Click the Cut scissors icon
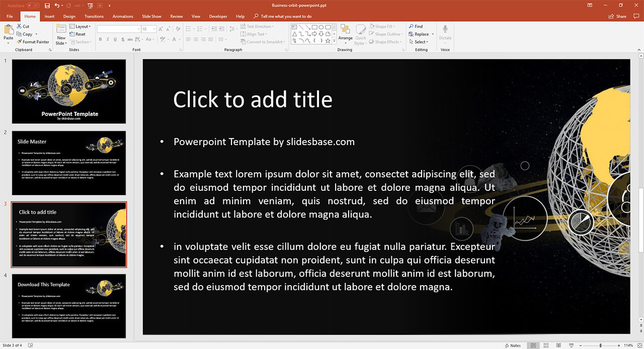Image resolution: width=644 pixels, height=349 pixels. coord(19,26)
